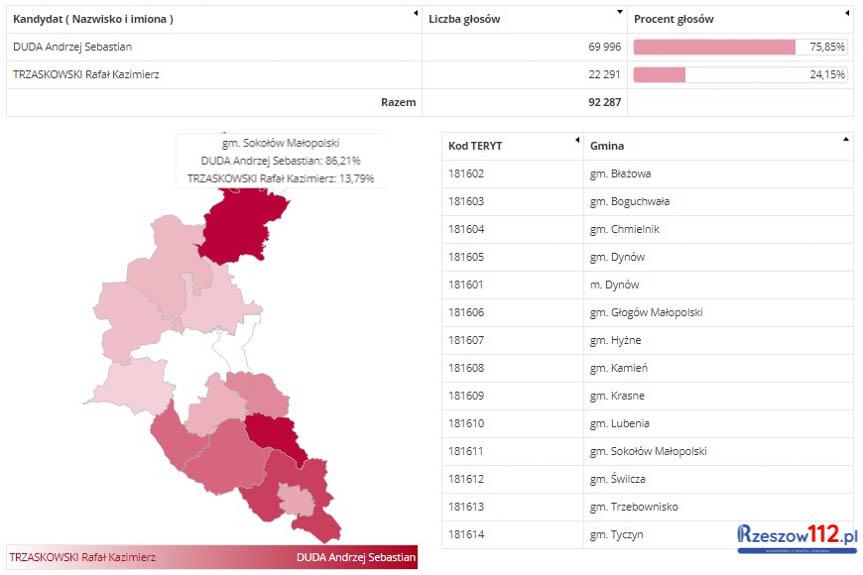The width and height of the screenshot is (863, 575).
Task: Select gm. Głogów Małopolski table row
Action: (x=646, y=312)
